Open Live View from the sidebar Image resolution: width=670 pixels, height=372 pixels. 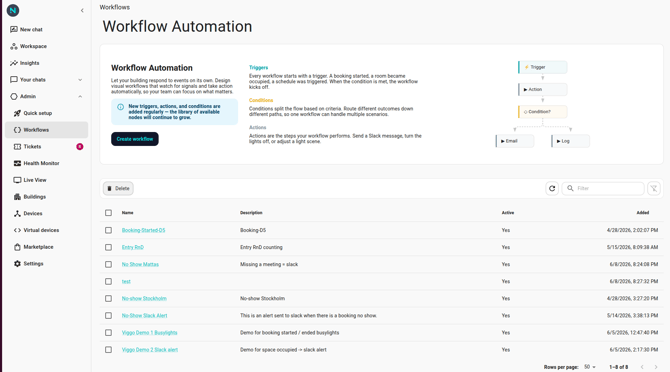coord(47,180)
